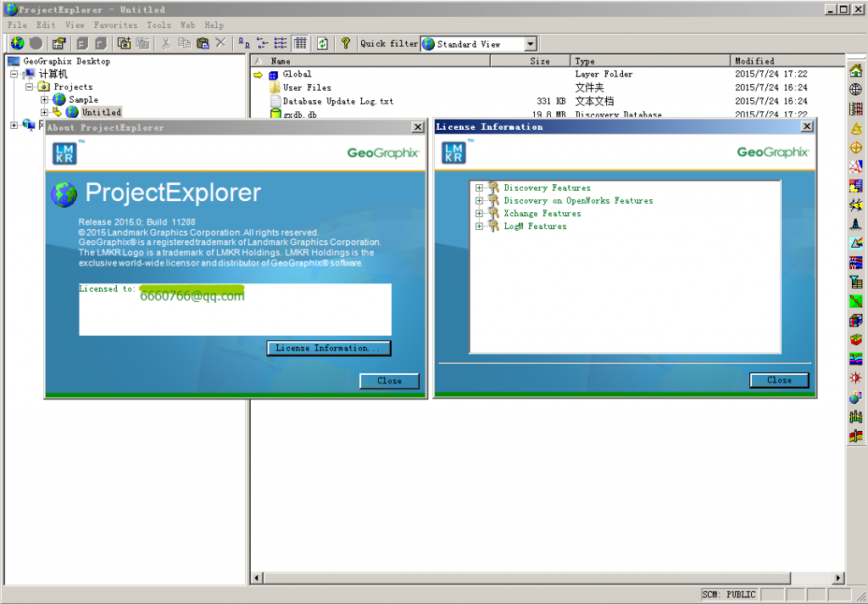Select the User Files folder row

[x=307, y=87]
